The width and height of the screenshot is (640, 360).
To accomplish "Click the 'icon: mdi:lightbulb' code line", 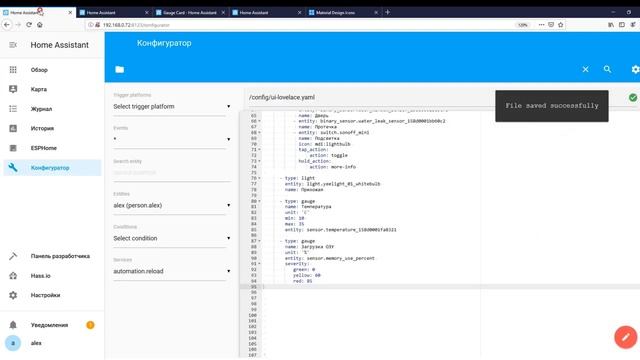I will click(x=324, y=144).
